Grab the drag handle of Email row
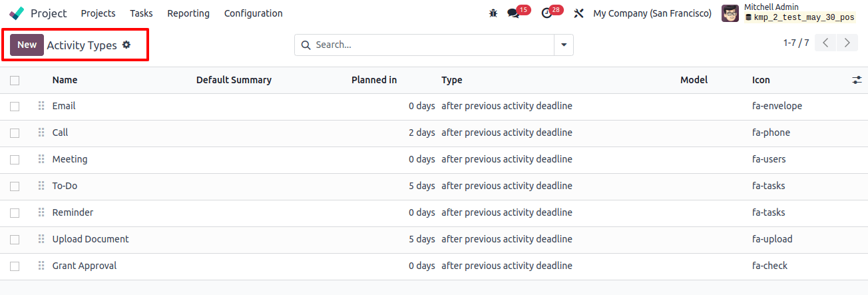This screenshot has width=868, height=295. (x=41, y=106)
